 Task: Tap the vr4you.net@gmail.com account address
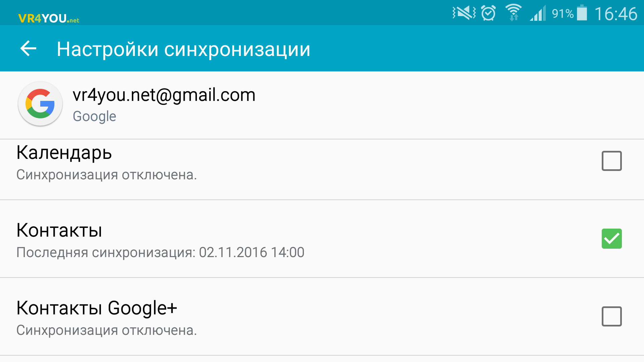(164, 95)
